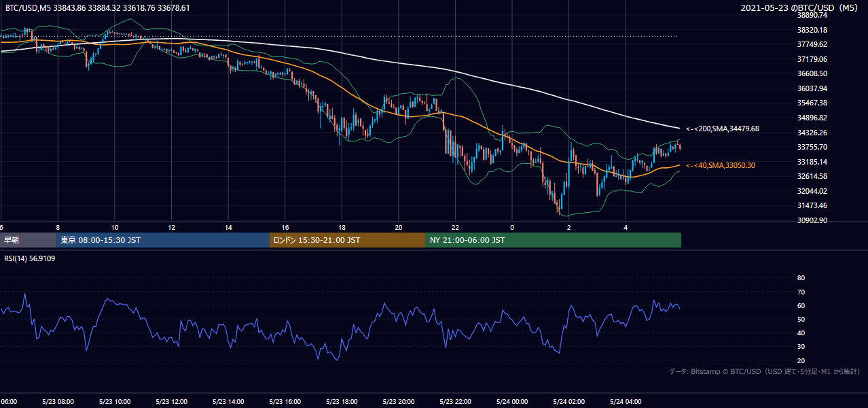Click RSI axis level 50
Screen dimensions: 868x408
pos(801,319)
